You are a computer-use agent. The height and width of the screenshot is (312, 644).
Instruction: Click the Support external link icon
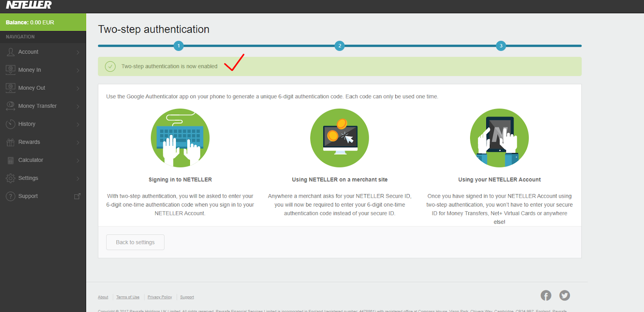point(77,196)
